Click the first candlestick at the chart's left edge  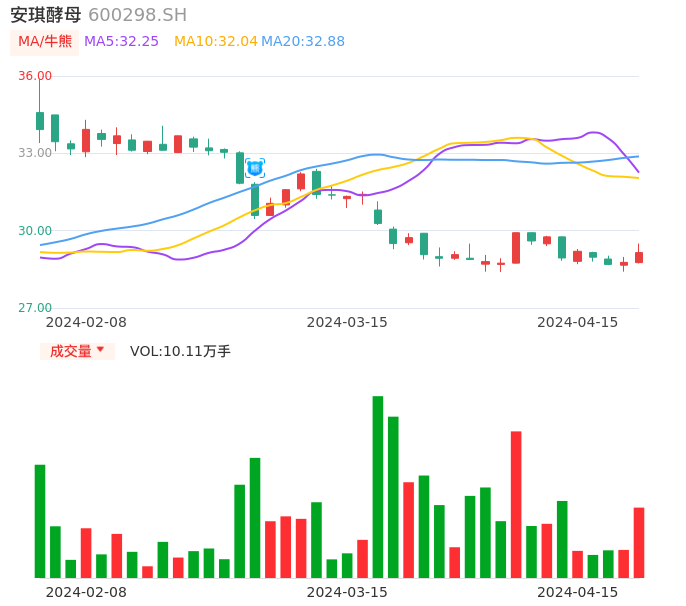pos(40,120)
